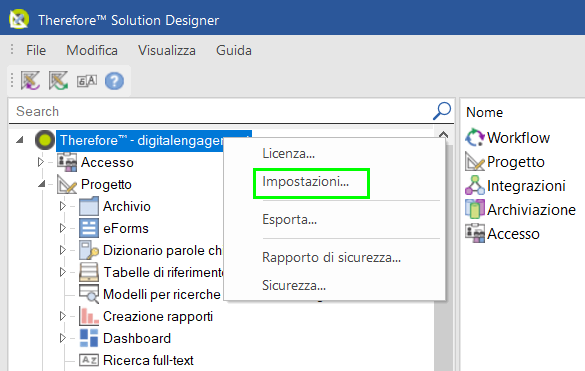
Task: Click the Archiviazione icon in the Nome list
Action: tap(475, 209)
